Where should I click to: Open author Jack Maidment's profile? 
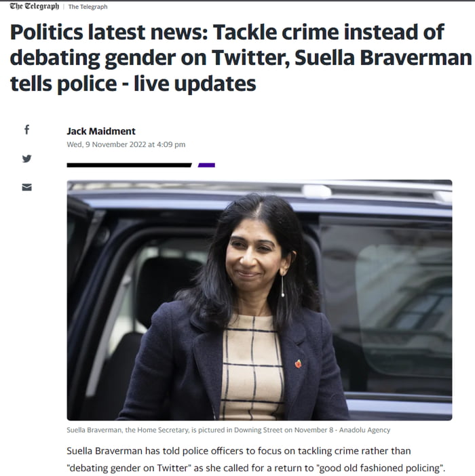click(101, 131)
